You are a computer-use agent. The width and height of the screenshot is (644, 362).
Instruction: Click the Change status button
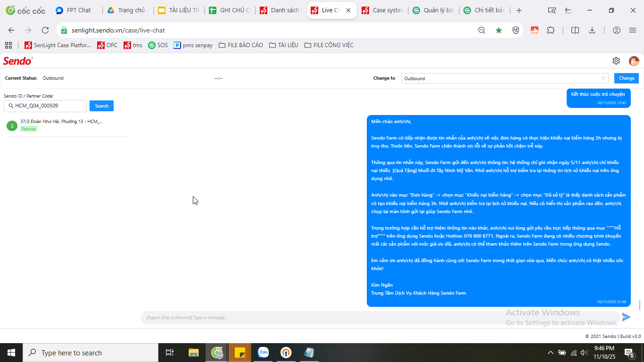pos(627,78)
